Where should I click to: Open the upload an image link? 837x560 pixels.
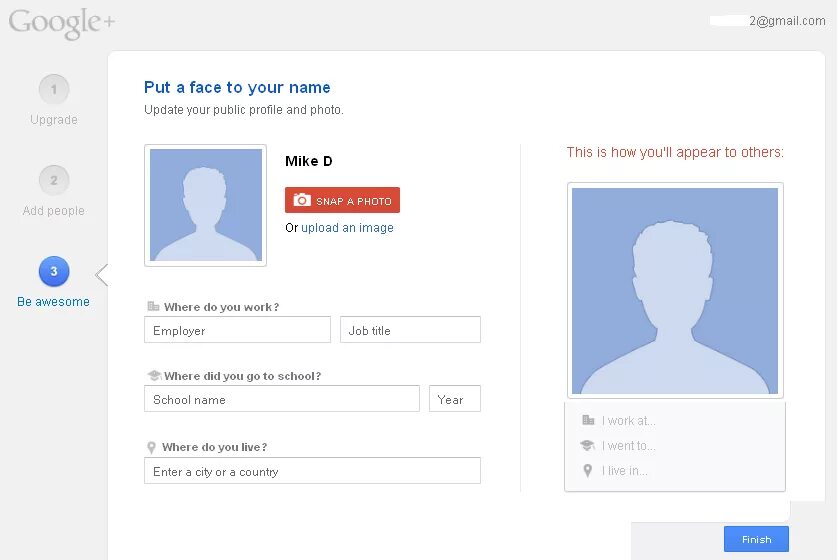[348, 228]
